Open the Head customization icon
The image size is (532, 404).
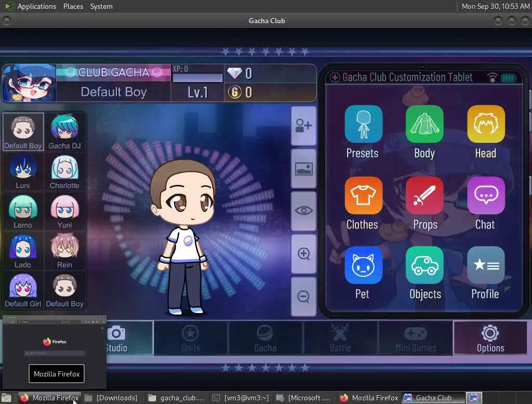[x=486, y=124]
